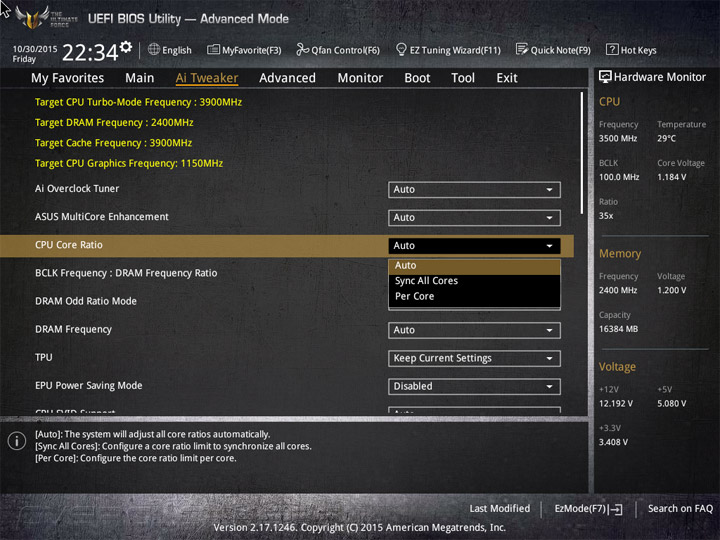This screenshot has height=540, width=720.
Task: Click the memory capacity 16384 MB value
Action: click(618, 329)
